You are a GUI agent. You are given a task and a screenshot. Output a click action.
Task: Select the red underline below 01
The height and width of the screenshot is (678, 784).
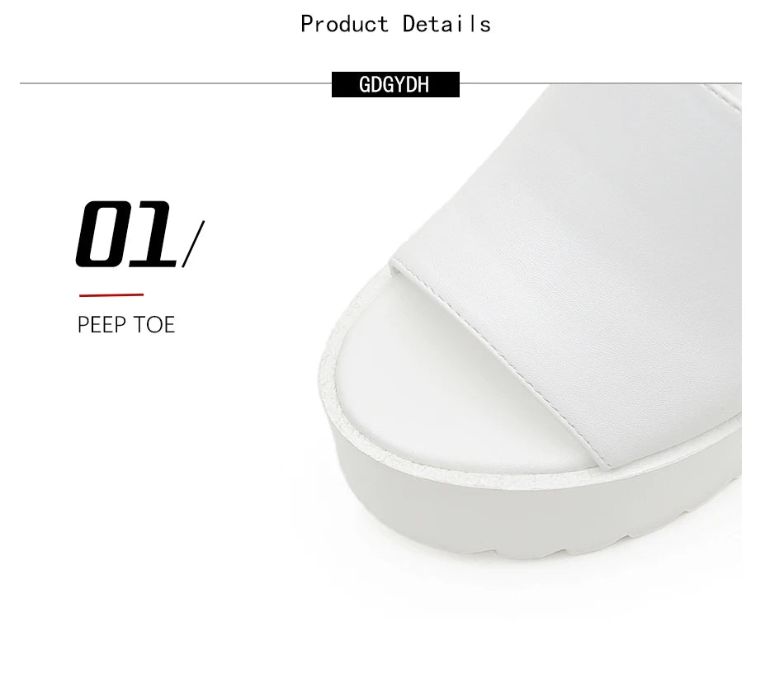point(111,295)
